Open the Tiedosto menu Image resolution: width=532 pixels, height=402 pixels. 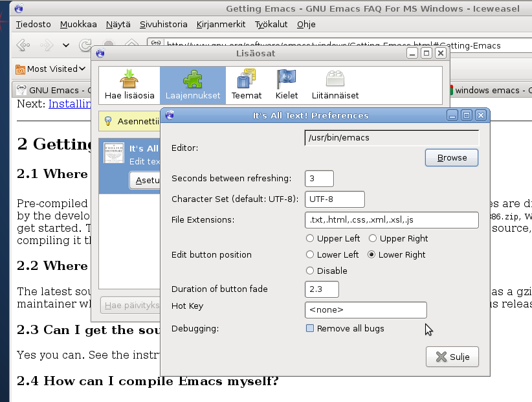click(33, 25)
